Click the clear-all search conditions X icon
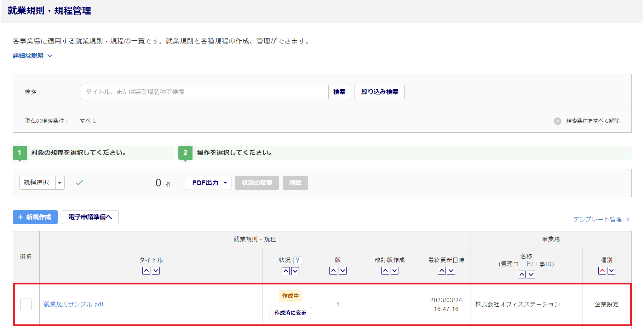The height and width of the screenshot is (329, 644). click(x=558, y=121)
